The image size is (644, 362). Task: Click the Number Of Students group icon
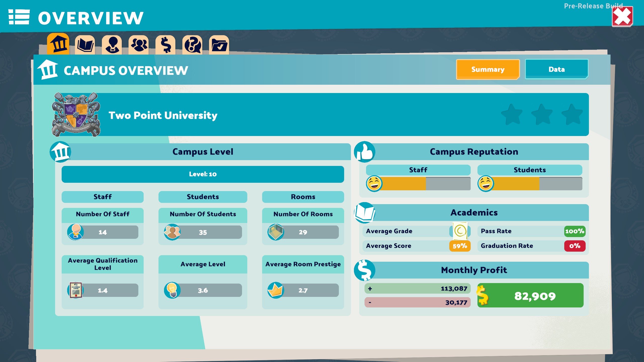pos(172,232)
